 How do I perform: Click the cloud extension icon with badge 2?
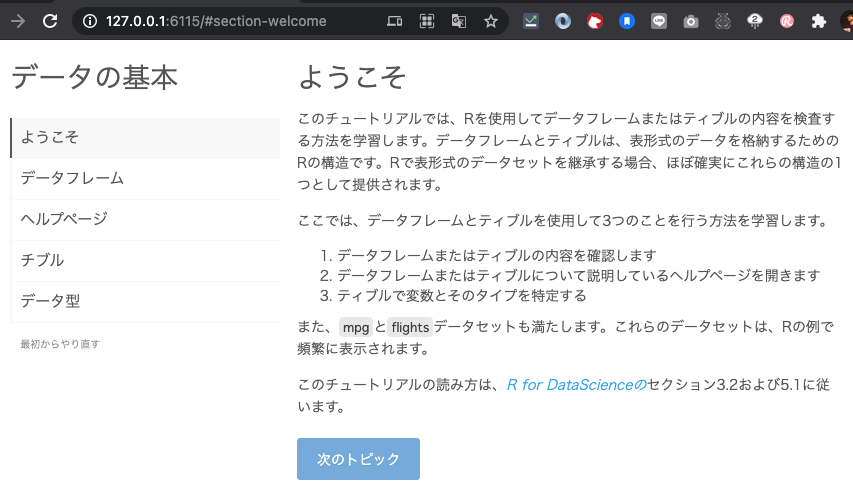[755, 21]
